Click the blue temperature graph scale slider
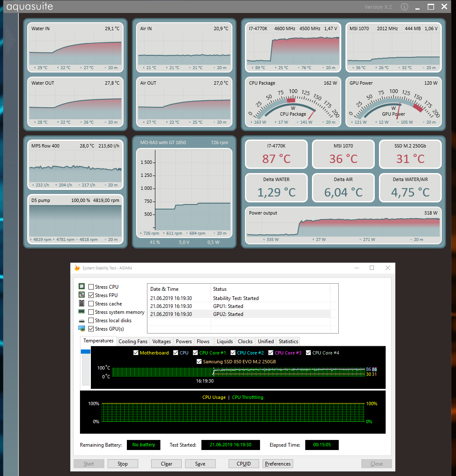The image size is (456, 476). [x=85, y=352]
